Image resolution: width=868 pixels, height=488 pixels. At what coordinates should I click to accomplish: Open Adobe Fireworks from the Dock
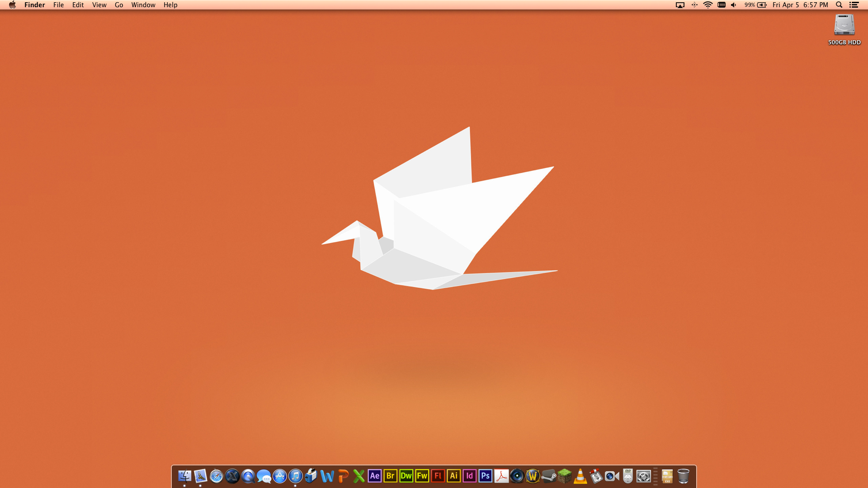click(x=422, y=476)
